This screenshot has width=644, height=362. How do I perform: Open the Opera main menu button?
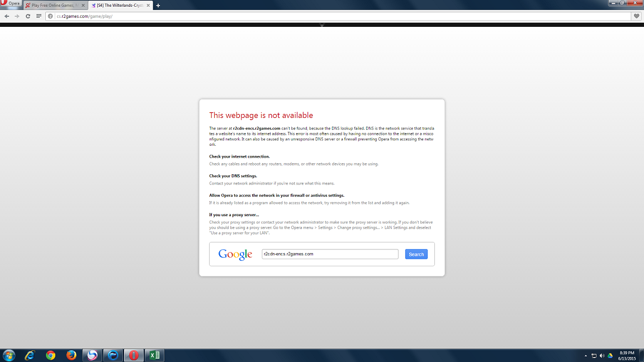coord(11,3)
